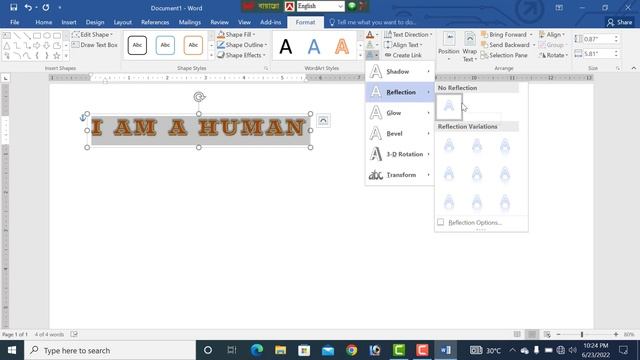This screenshot has width=640, height=360.
Task: Apply the black outline Abc shape style
Action: coord(137,45)
